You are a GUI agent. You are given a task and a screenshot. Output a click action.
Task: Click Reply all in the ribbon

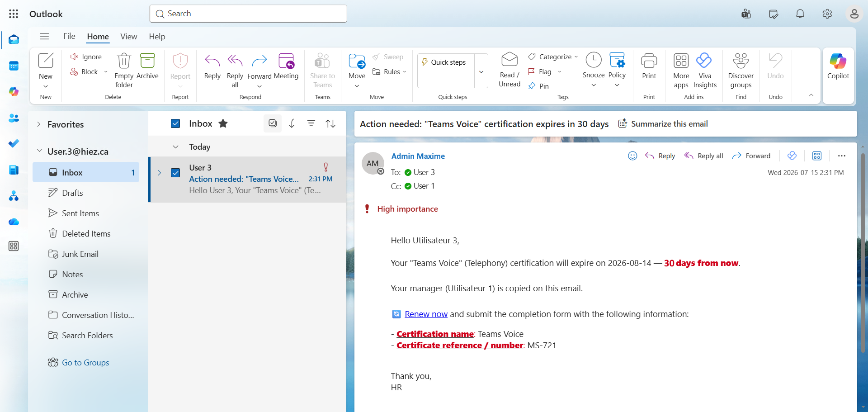[235, 71]
